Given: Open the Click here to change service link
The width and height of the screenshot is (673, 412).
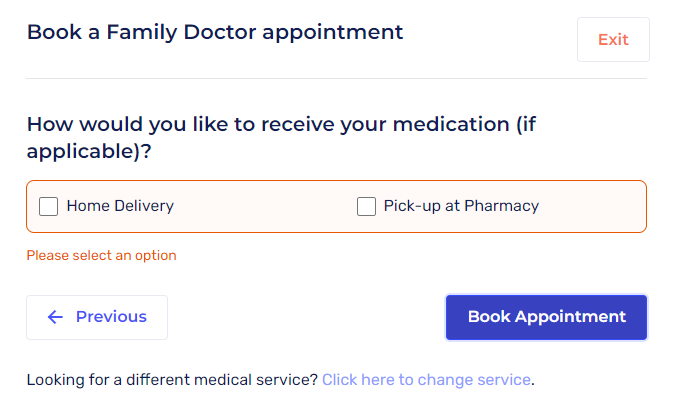Looking at the screenshot, I should click(426, 380).
